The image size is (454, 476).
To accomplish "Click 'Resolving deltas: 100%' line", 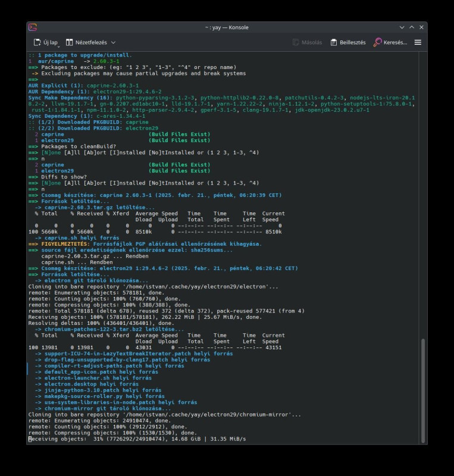I will 101,323.
